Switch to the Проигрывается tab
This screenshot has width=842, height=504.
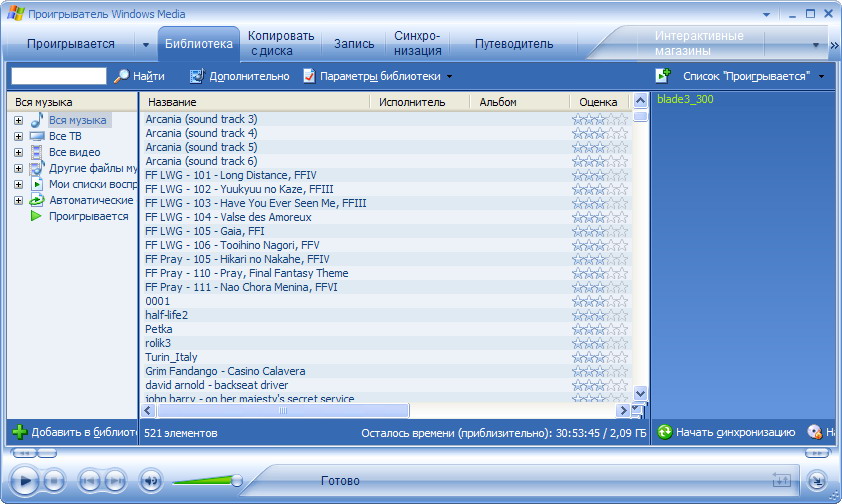click(70, 44)
